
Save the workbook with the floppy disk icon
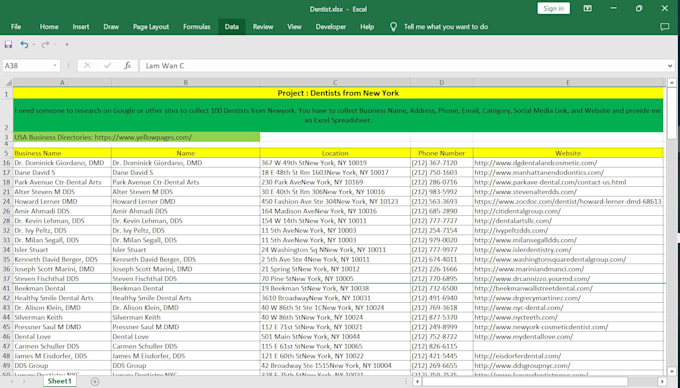pos(8,44)
